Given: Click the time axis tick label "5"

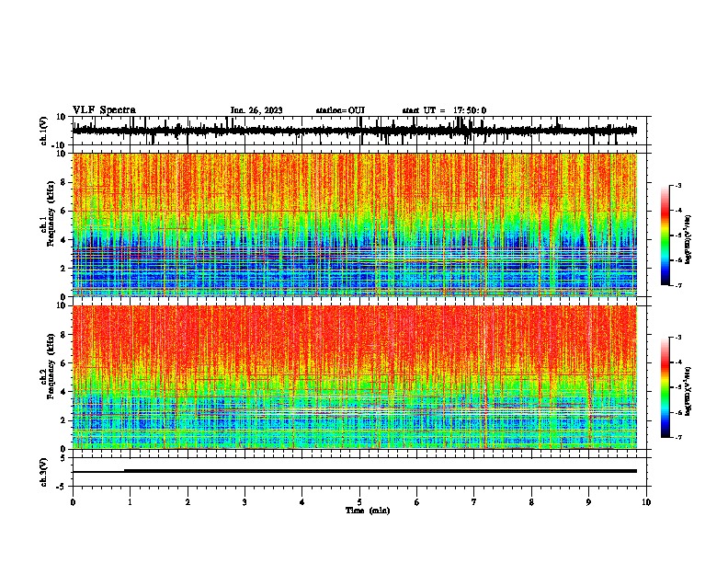Looking at the screenshot, I should [359, 502].
